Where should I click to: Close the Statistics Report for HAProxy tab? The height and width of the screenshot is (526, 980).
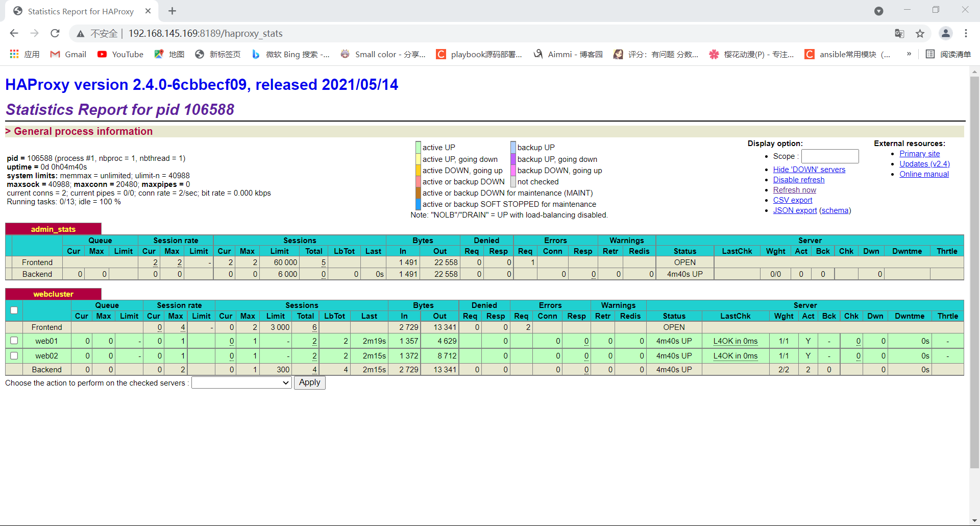pyautogui.click(x=148, y=11)
